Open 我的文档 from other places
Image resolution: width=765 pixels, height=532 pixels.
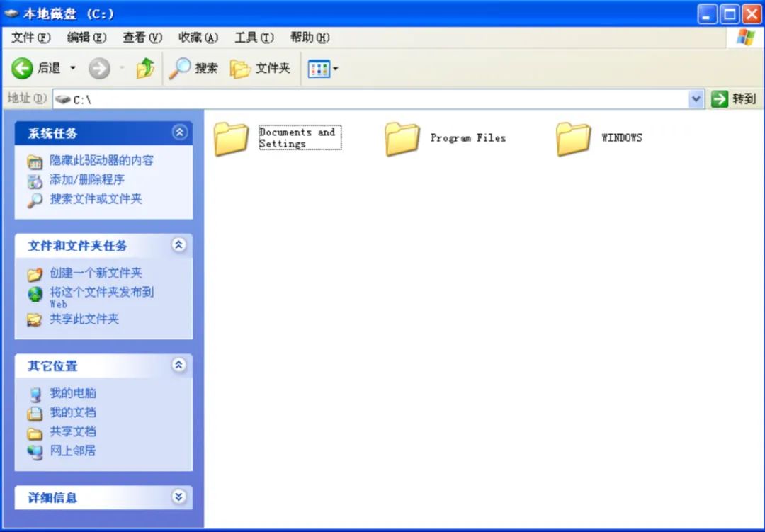pos(73,412)
